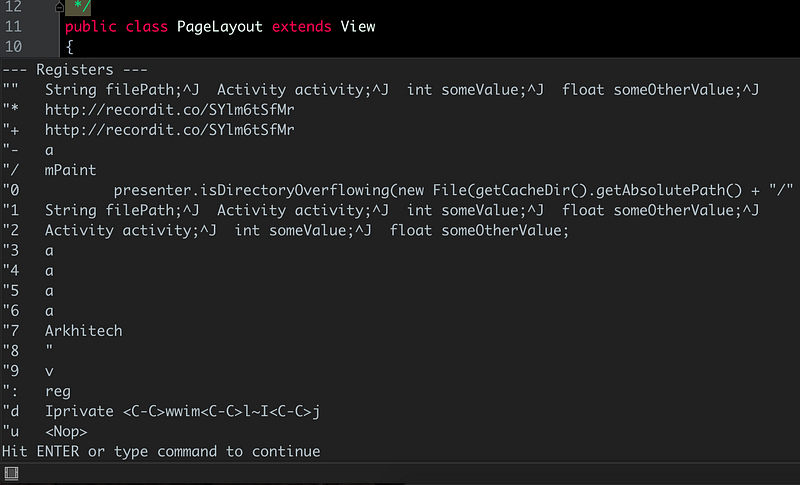Click the mPaint search register entry

coord(70,170)
